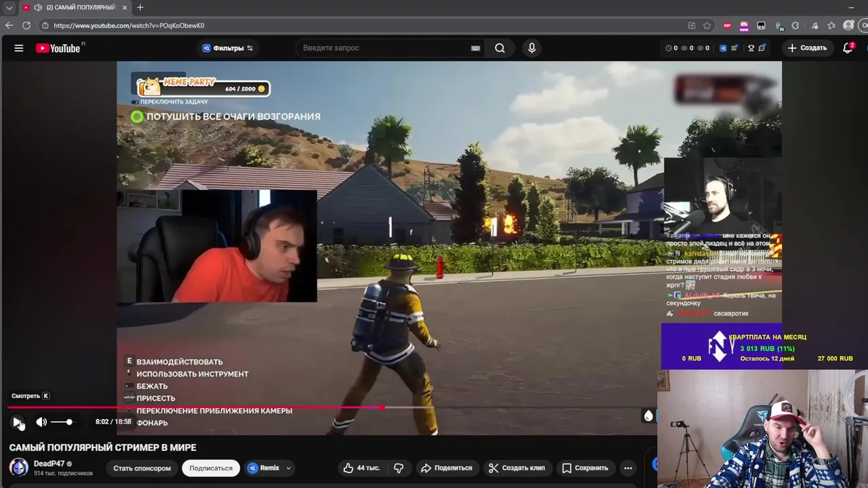Open the DeadP47 channel avatar
Screen dimensions: 868x488
19,467
